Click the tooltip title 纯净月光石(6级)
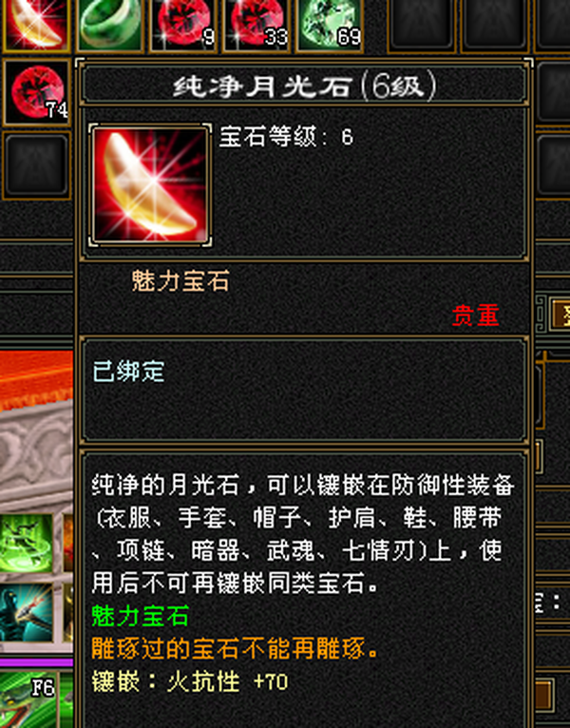Image resolution: width=570 pixels, height=728 pixels. coord(304,86)
